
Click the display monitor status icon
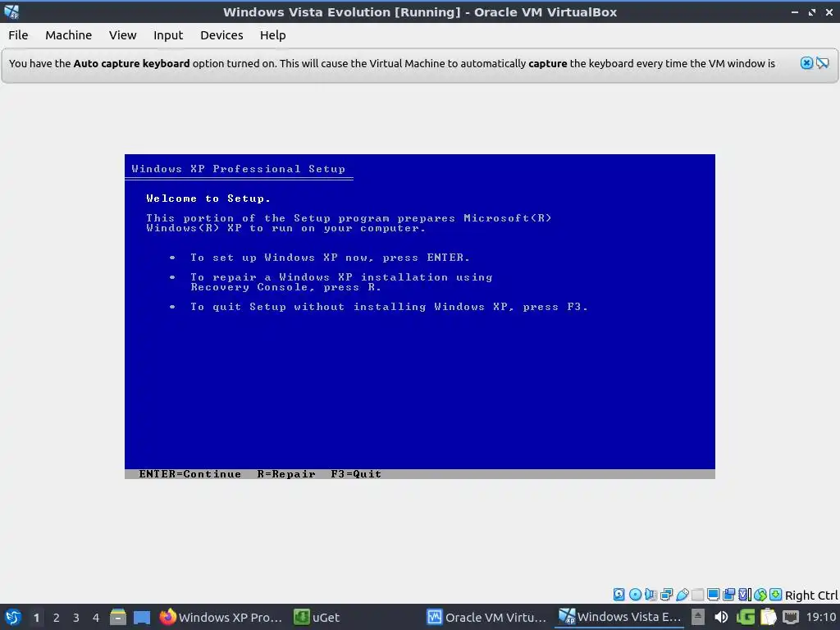tap(713, 594)
